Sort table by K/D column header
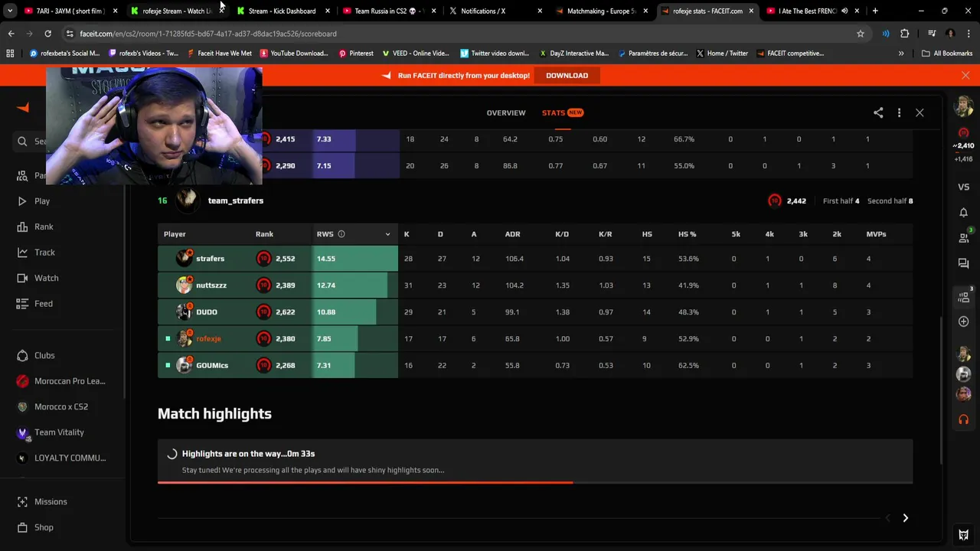Image resolution: width=980 pixels, height=551 pixels. (x=562, y=234)
